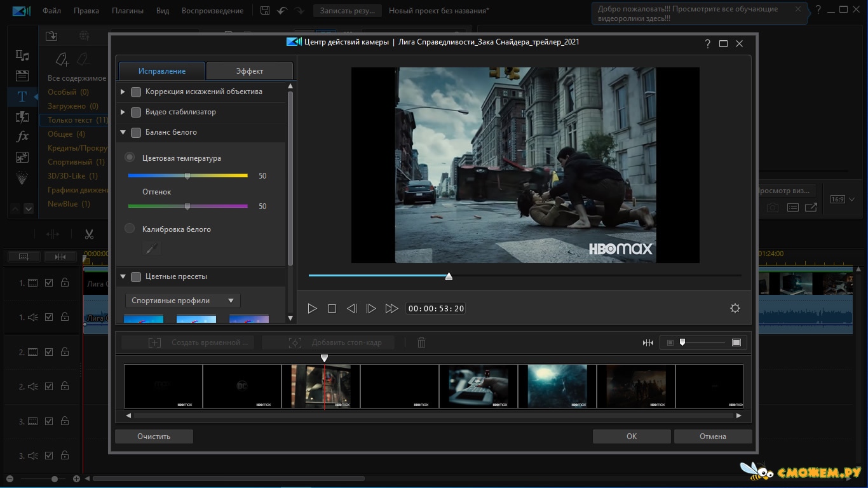Zoom in the main timeline with plus
Image resolution: width=868 pixels, height=488 pixels.
76,478
